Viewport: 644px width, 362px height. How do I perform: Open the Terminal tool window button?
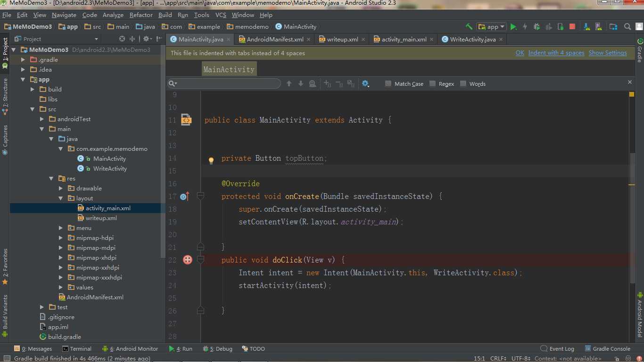click(77, 349)
